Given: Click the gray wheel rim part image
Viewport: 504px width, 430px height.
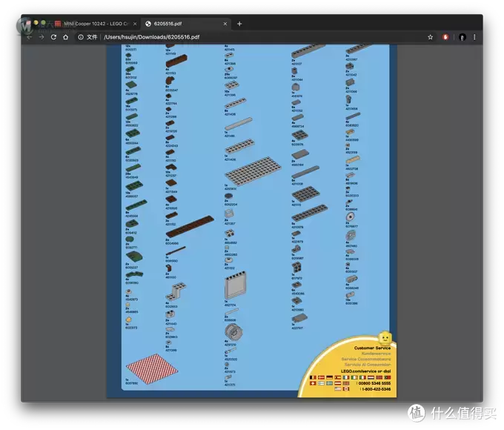Looking at the screenshot, I should point(233,332).
